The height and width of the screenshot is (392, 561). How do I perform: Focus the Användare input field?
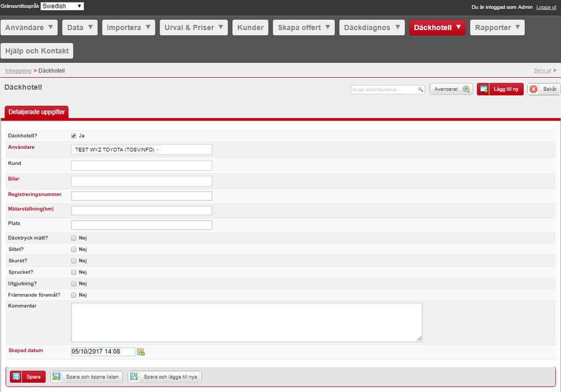click(141, 149)
